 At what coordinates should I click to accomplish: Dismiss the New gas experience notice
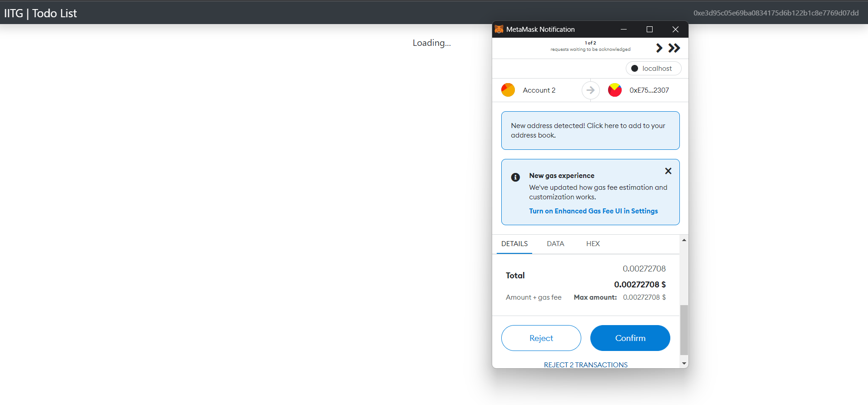(668, 171)
